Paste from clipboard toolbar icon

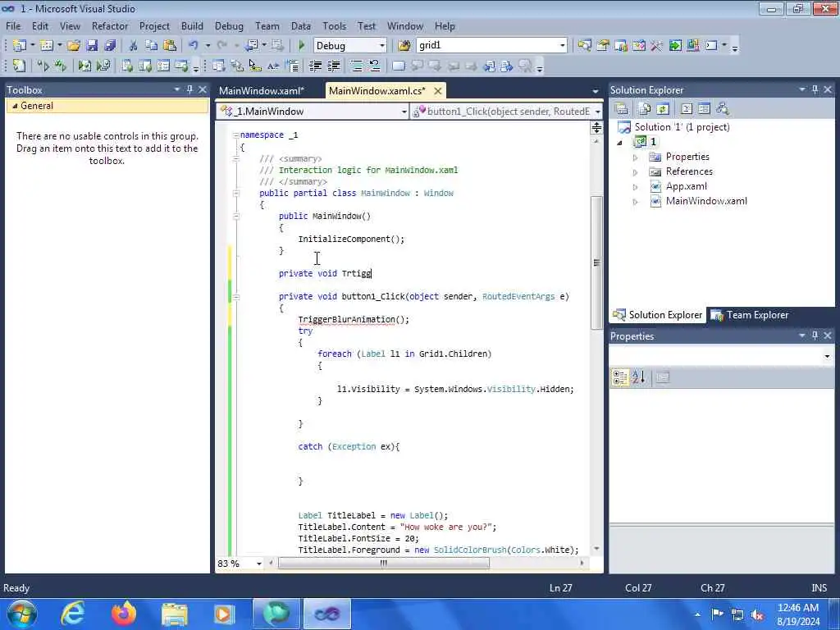[170, 46]
